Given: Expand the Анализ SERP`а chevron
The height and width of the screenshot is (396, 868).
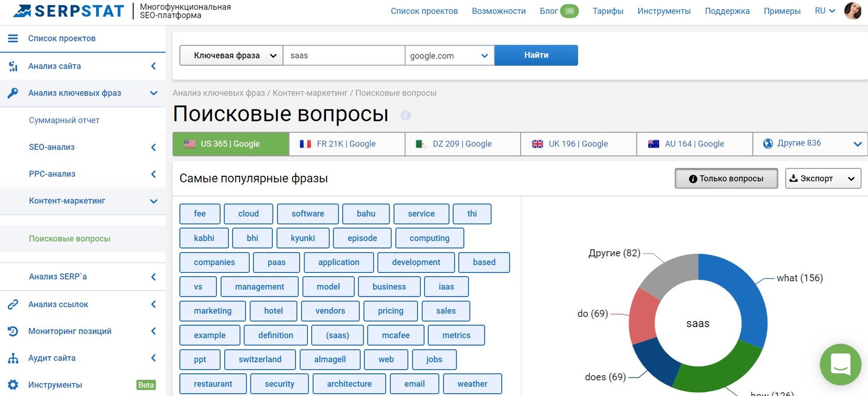Looking at the screenshot, I should pyautogui.click(x=153, y=277).
